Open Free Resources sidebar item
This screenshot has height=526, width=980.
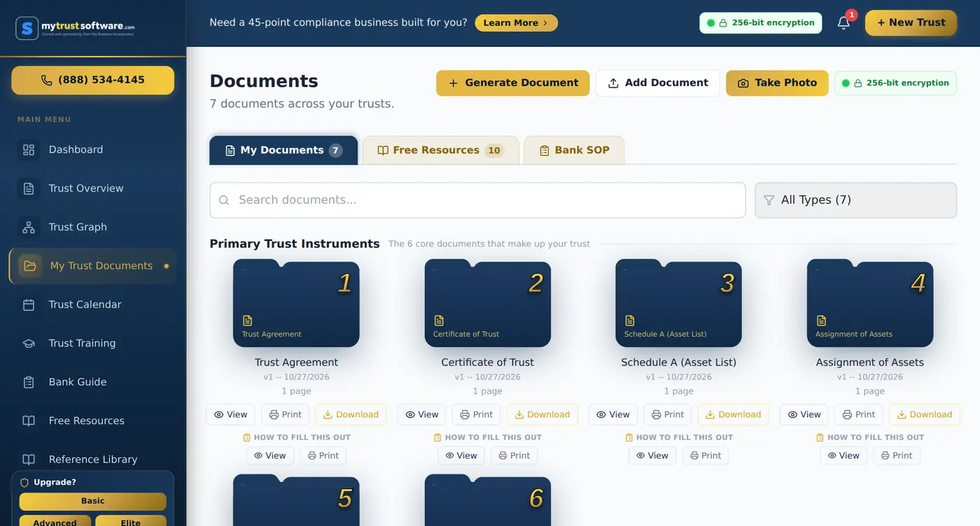92,421
